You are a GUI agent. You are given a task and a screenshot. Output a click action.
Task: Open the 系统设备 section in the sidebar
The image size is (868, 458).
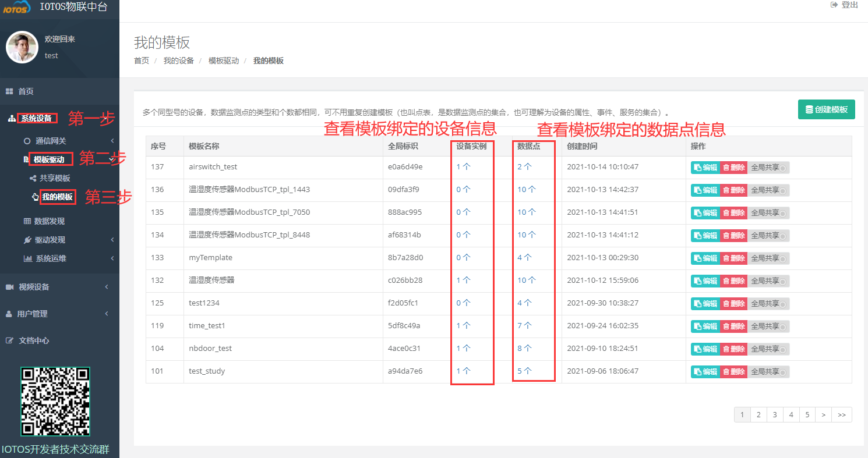(x=36, y=117)
